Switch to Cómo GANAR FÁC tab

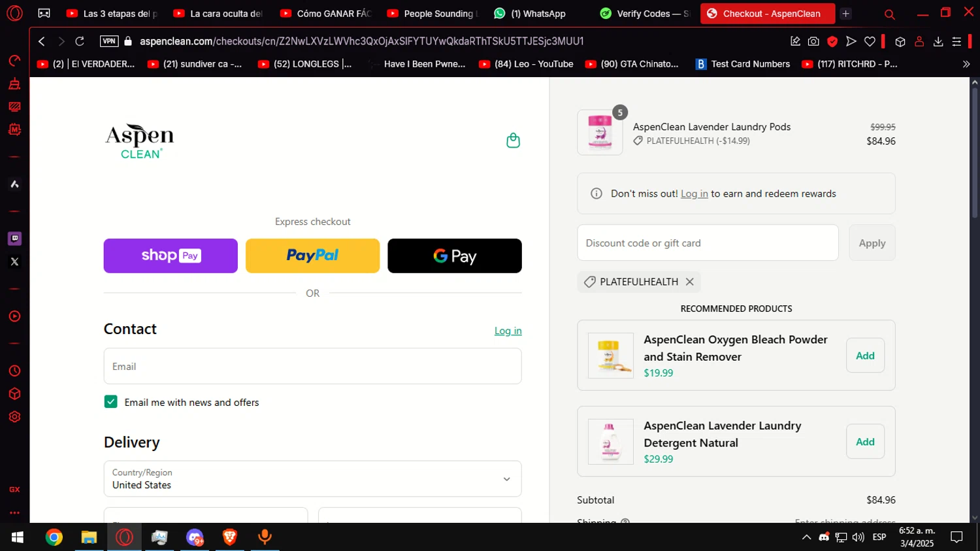[326, 13]
